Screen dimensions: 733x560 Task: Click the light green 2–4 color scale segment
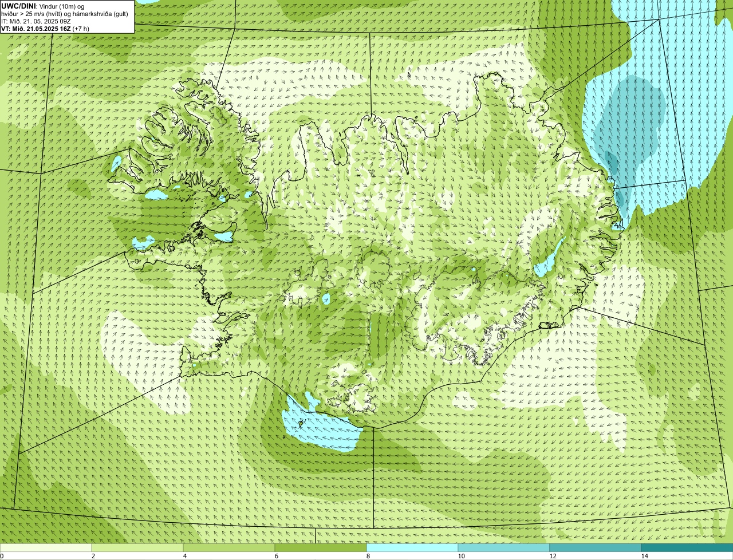click(137, 547)
